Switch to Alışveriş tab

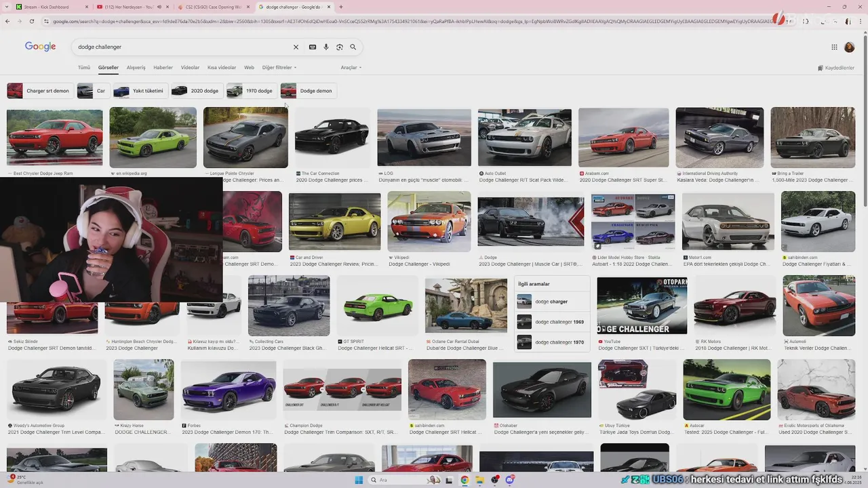[136, 68]
